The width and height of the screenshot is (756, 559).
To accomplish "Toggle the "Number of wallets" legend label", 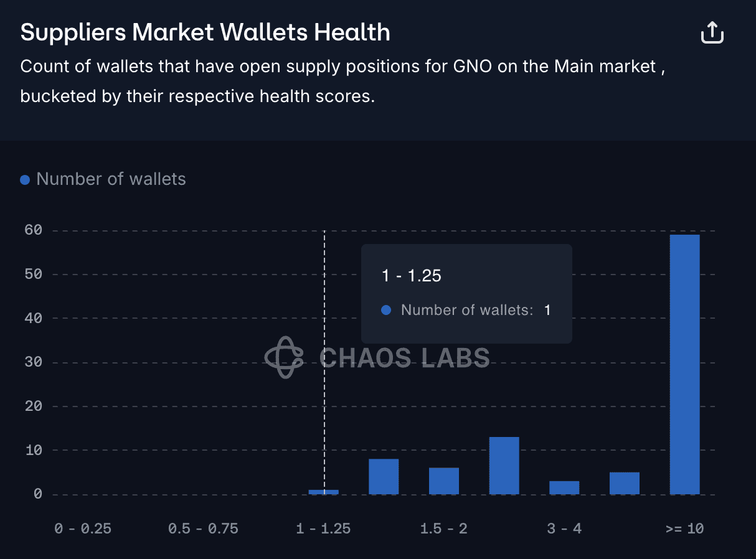I will tap(111, 179).
